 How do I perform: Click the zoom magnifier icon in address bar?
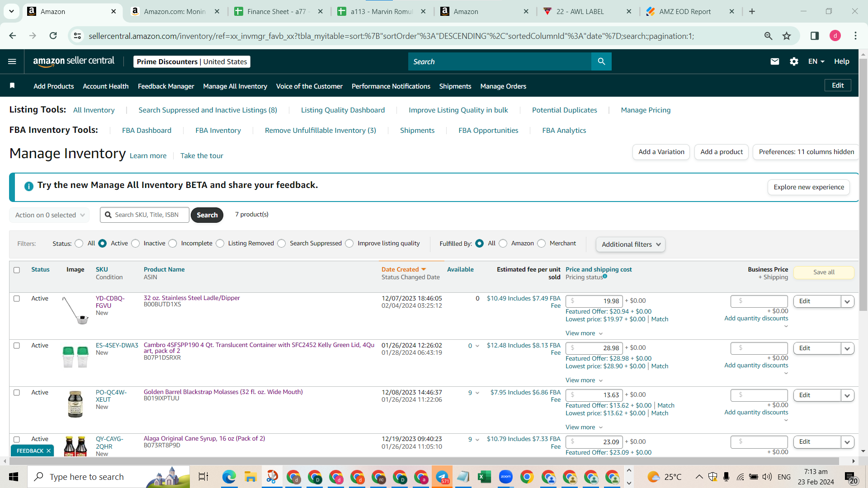point(768,36)
